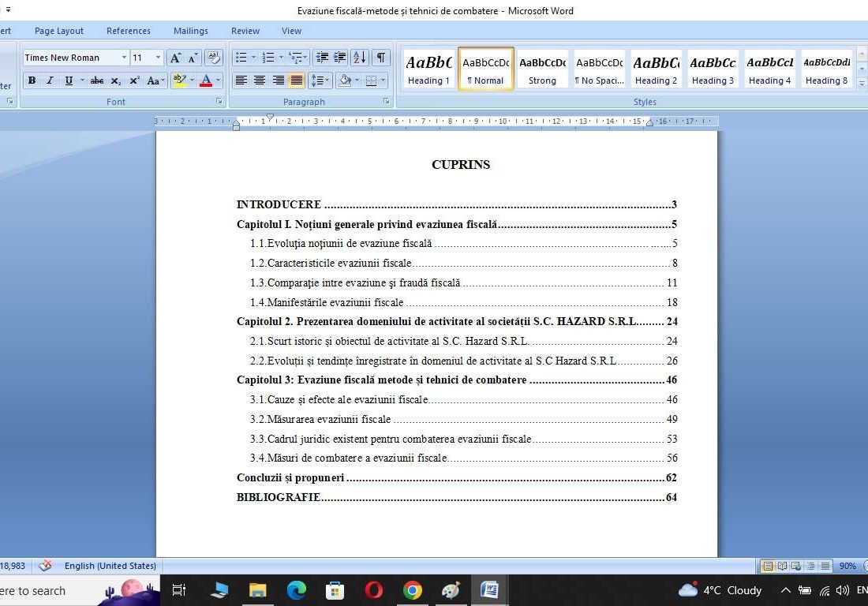Viewport: 868px width, 606px height.
Task: Toggle italic formatting
Action: pyautogui.click(x=50, y=80)
